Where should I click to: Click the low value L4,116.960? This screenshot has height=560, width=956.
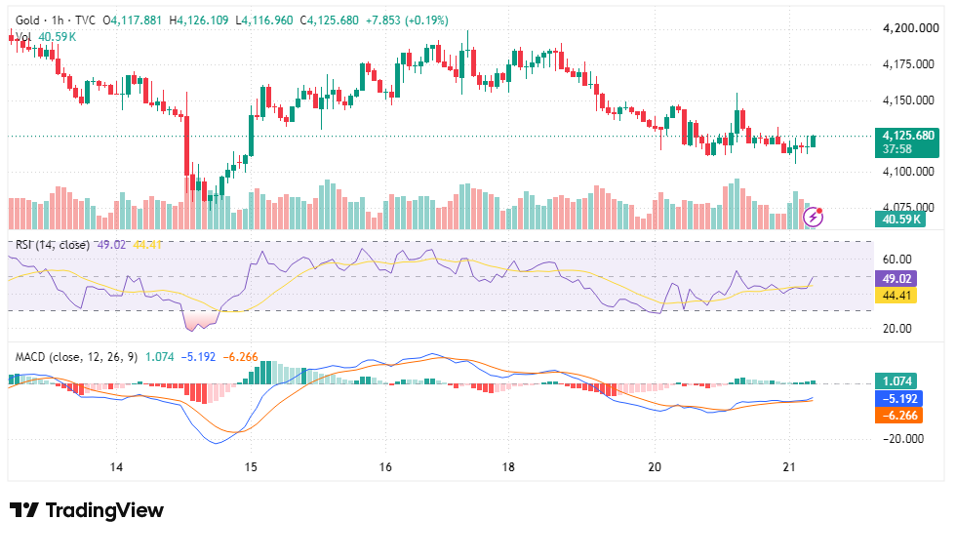click(264, 20)
